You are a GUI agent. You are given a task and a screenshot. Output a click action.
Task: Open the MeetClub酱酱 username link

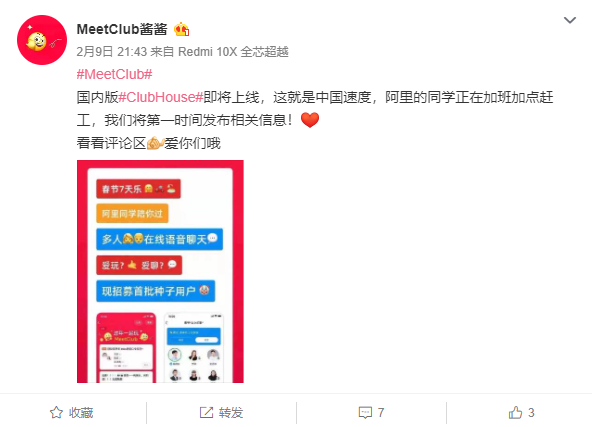click(122, 29)
